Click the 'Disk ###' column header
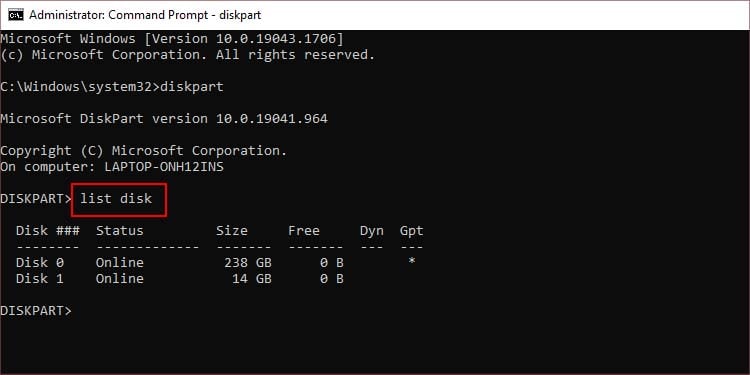This screenshot has width=750, height=375. pyautogui.click(x=48, y=231)
